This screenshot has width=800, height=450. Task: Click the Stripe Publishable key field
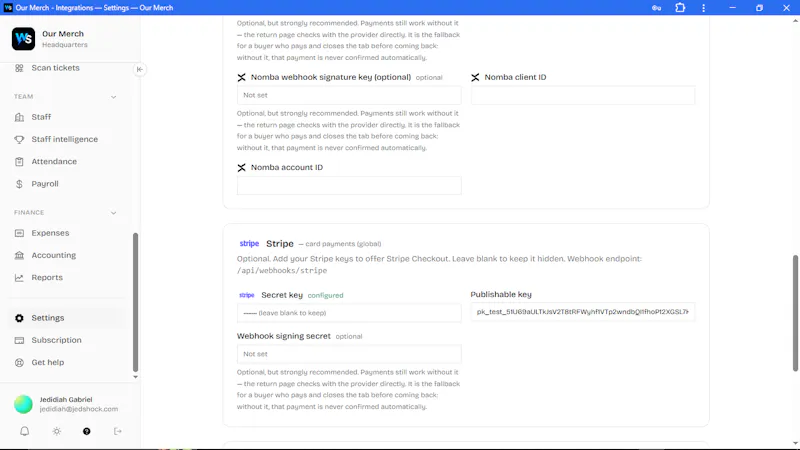point(583,312)
